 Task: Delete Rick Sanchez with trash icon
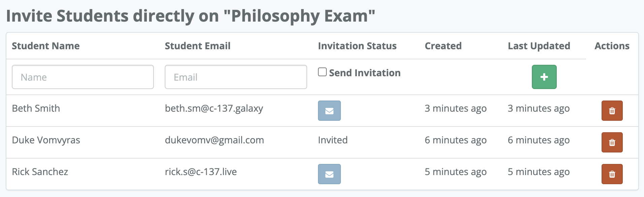612,174
